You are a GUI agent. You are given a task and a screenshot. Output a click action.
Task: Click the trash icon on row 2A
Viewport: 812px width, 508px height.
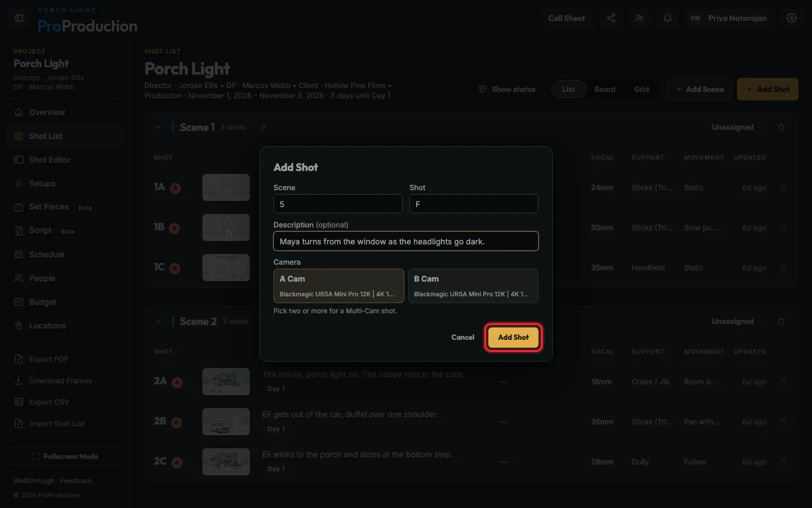coord(783,382)
